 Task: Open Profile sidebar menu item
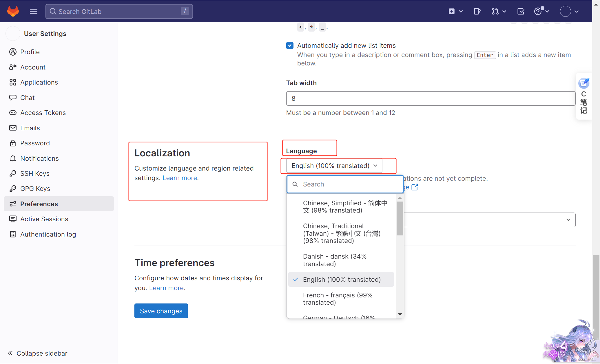[30, 51]
